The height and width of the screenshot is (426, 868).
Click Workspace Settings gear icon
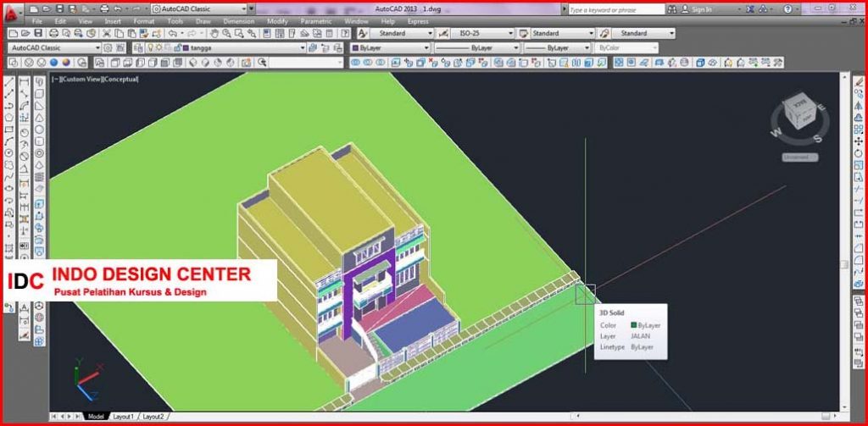[x=108, y=48]
